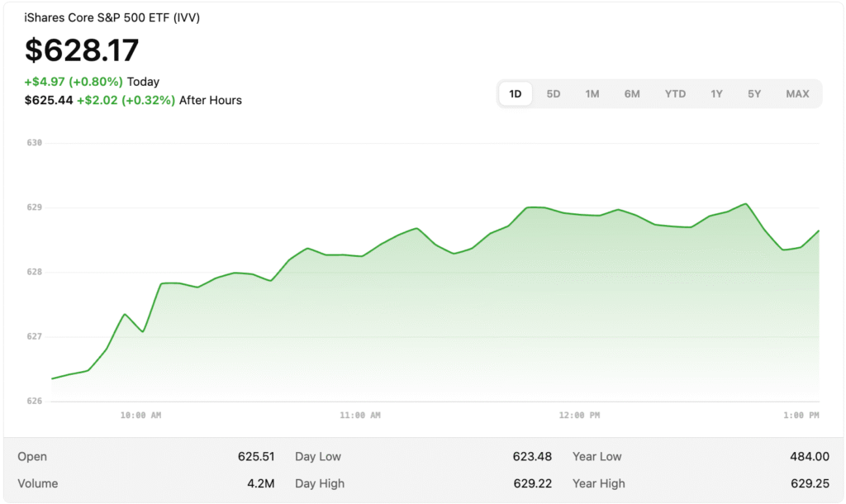The height and width of the screenshot is (504, 846).
Task: Click the 626 y-axis label
Action: click(34, 402)
